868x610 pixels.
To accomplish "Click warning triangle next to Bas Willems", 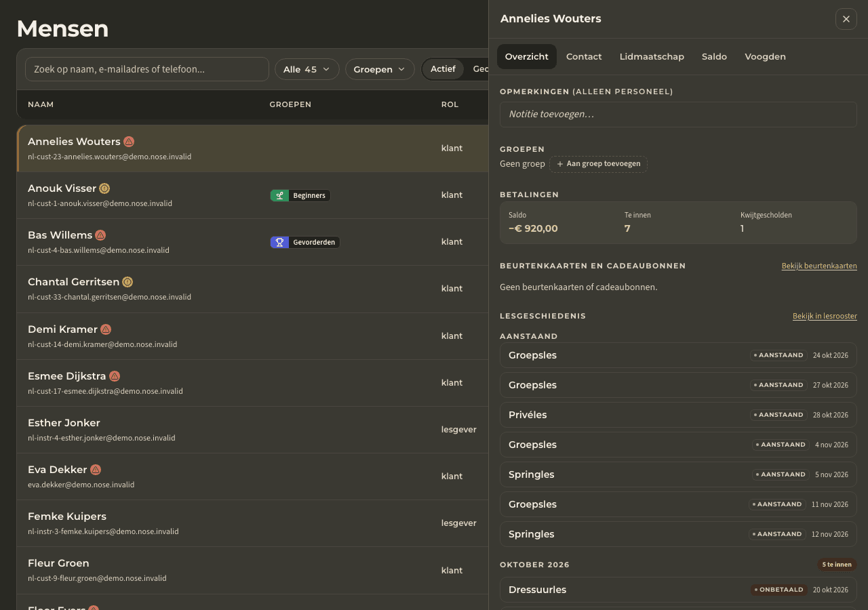I will pos(100,235).
